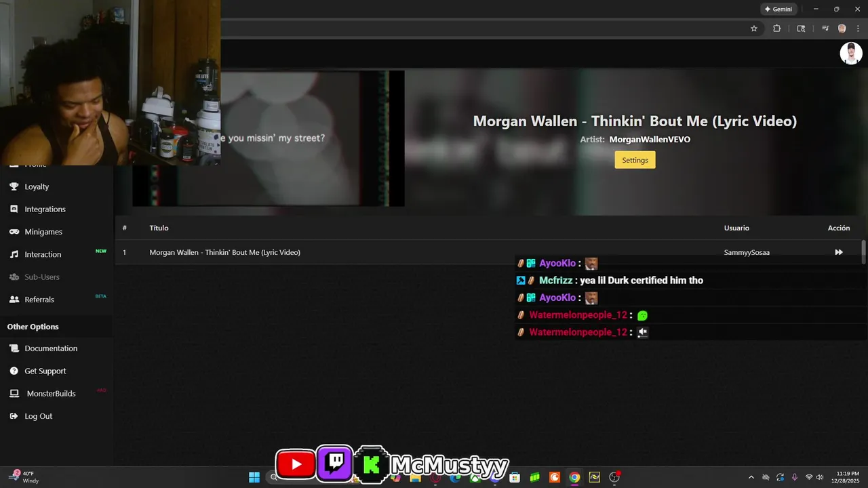Click the lyric video thumbnail player
868x488 pixels.
coord(269,138)
